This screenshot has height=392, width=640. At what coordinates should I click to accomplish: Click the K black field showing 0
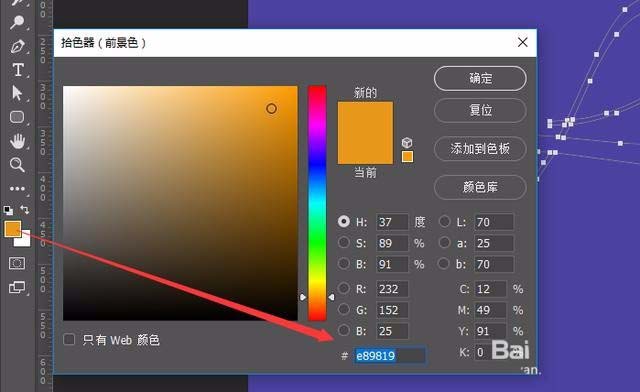pyautogui.click(x=490, y=352)
